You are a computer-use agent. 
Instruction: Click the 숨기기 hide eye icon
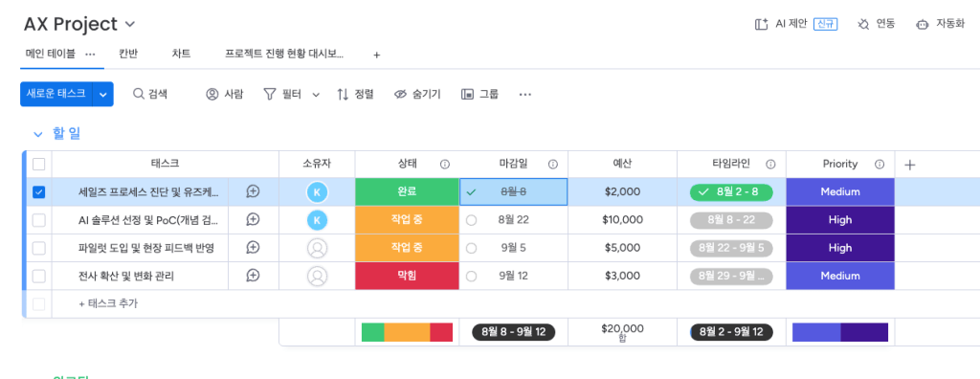point(400,95)
